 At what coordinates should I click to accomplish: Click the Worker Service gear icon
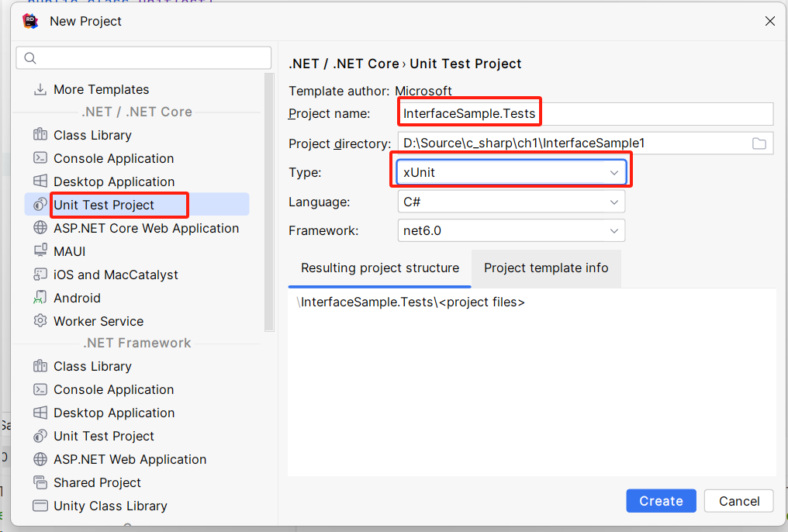coord(40,321)
